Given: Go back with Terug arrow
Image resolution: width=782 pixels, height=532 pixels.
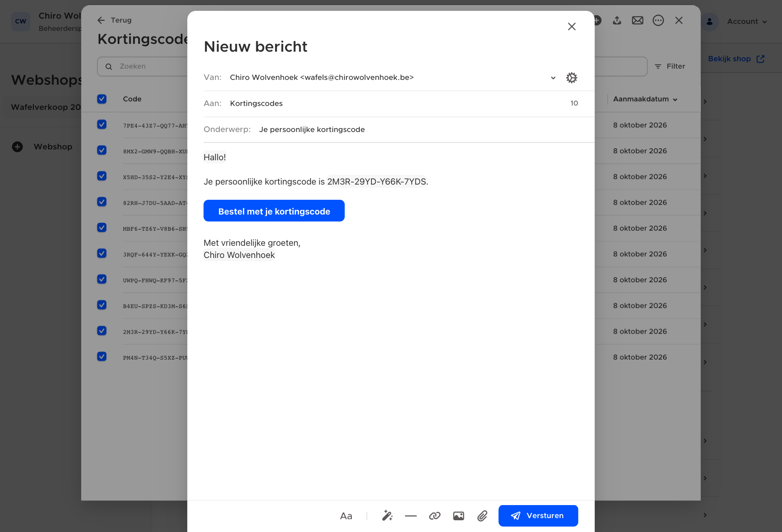Looking at the screenshot, I should (114, 20).
